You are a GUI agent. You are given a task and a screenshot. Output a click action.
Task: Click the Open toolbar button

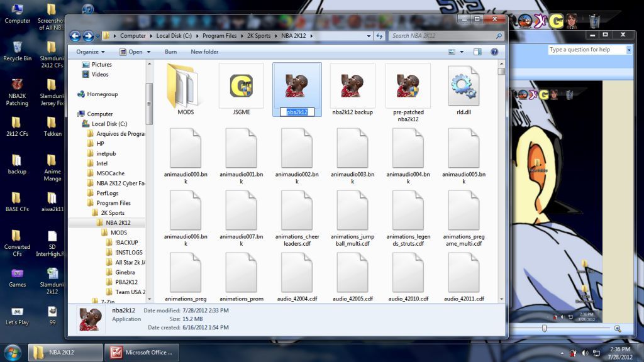(131, 52)
